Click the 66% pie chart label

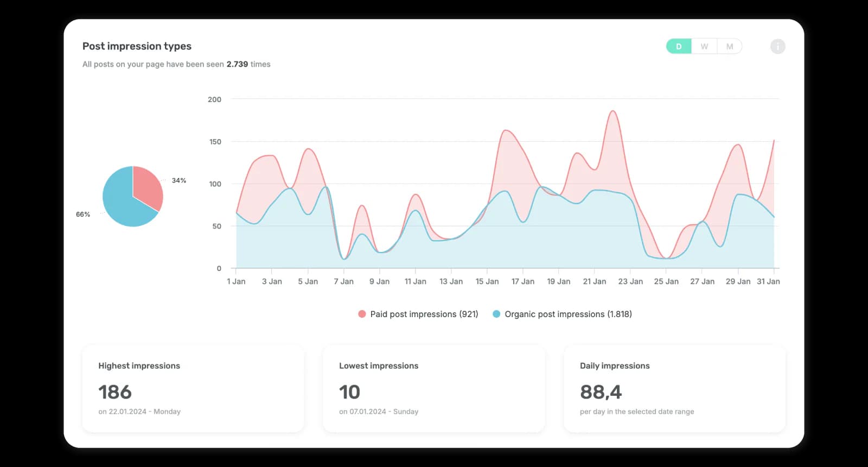(83, 214)
